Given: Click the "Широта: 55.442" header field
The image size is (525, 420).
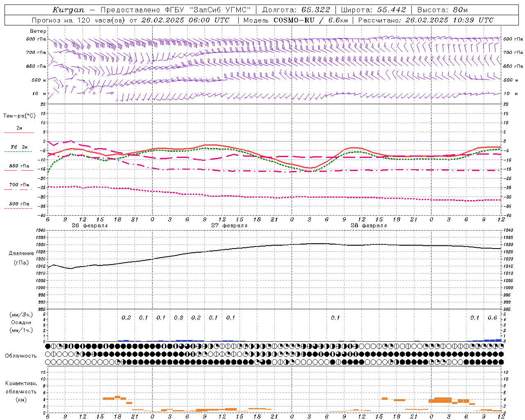Looking at the screenshot, I should pyautogui.click(x=373, y=10).
